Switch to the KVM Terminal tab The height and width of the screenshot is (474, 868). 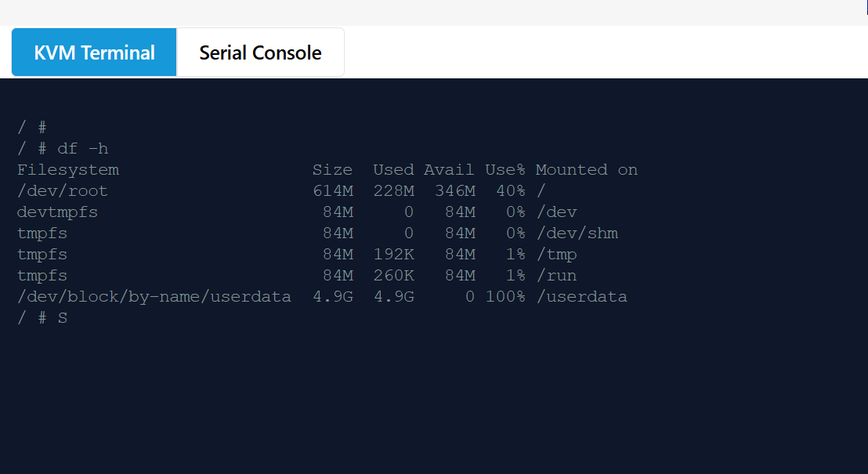pyautogui.click(x=94, y=52)
